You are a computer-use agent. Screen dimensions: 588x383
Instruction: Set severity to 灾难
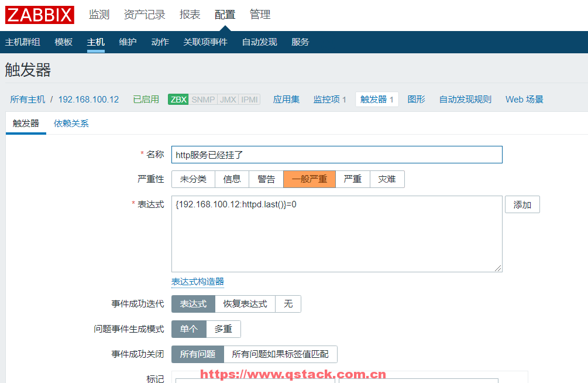coord(387,179)
